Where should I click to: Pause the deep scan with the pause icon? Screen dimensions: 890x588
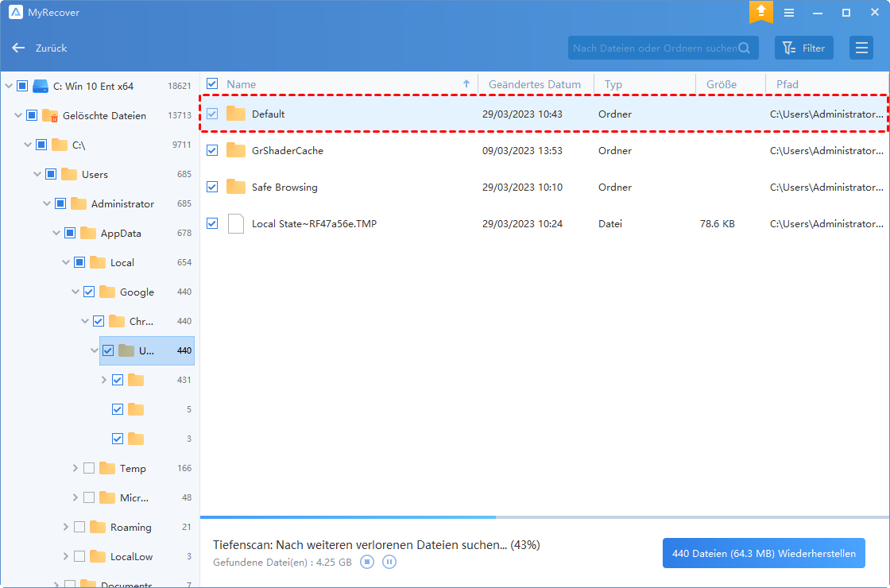pyautogui.click(x=389, y=562)
